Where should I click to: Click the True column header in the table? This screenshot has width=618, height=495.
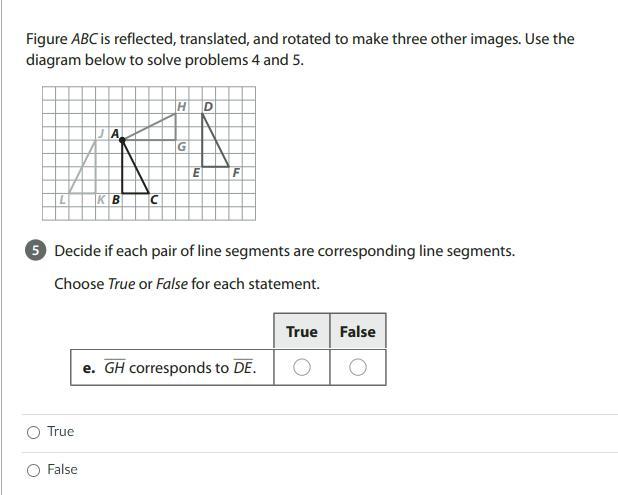[301, 332]
